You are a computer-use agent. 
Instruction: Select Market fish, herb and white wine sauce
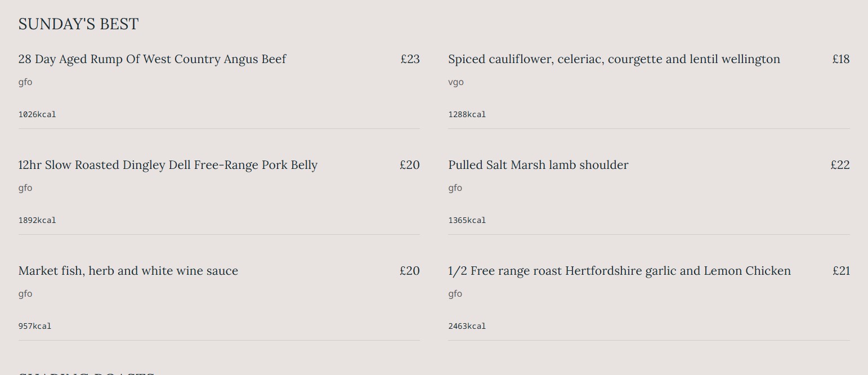coord(128,271)
